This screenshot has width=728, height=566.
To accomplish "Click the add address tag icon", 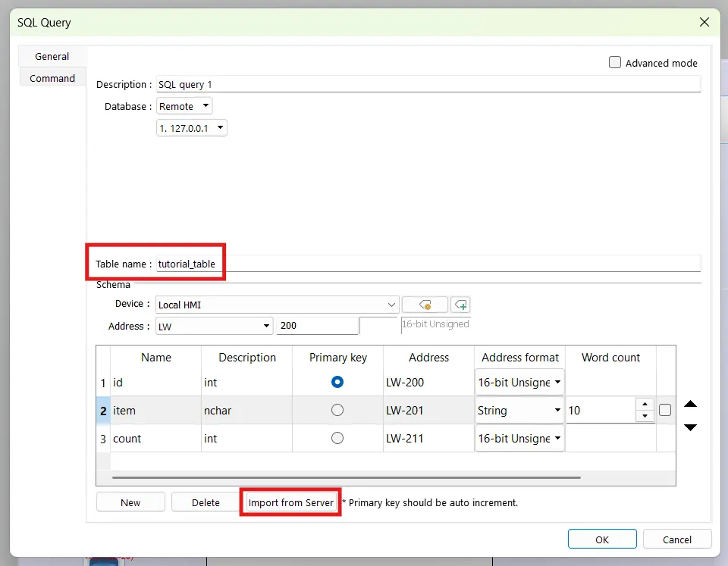I will [x=460, y=304].
